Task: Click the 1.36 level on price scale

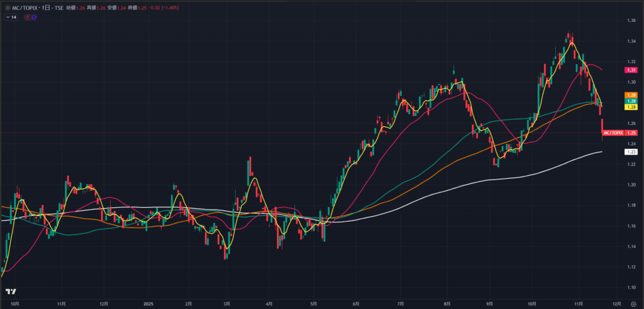Action: (631, 21)
